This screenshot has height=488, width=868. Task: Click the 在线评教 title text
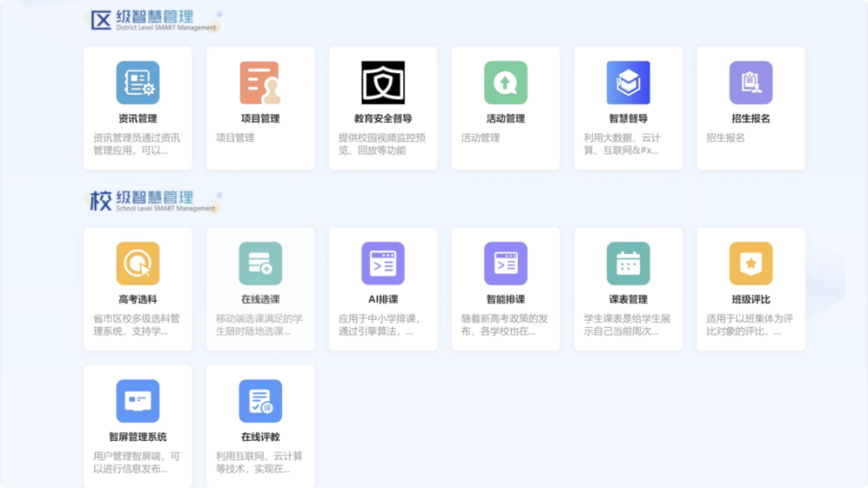click(260, 437)
